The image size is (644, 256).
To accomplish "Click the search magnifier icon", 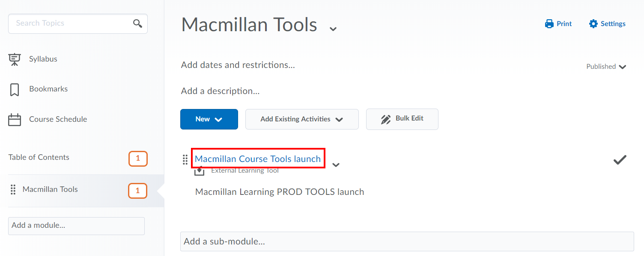I will [x=137, y=24].
